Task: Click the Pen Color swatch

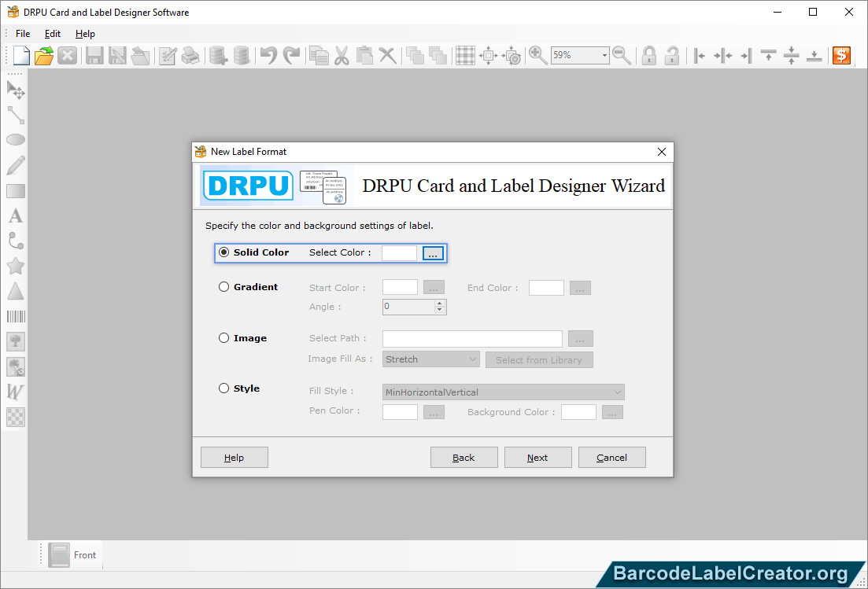Action: coord(401,412)
